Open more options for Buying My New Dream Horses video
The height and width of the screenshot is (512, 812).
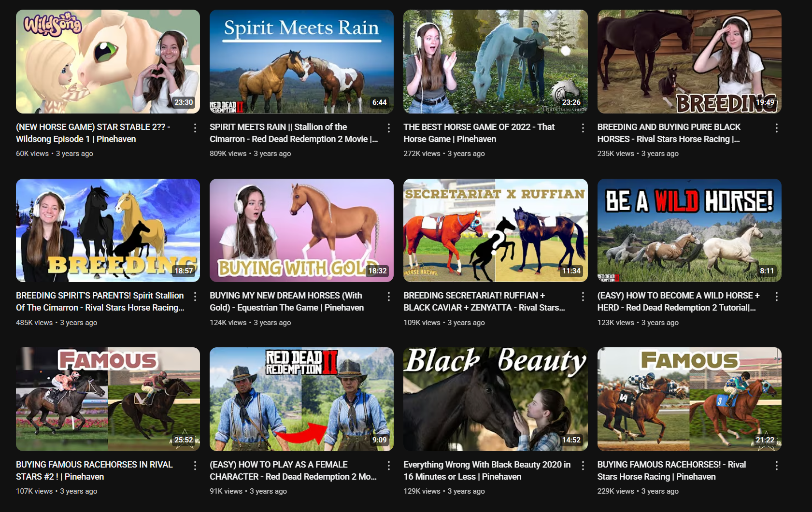click(388, 297)
